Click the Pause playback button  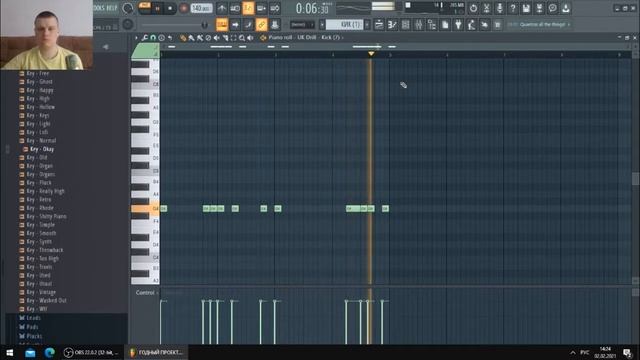(x=157, y=8)
